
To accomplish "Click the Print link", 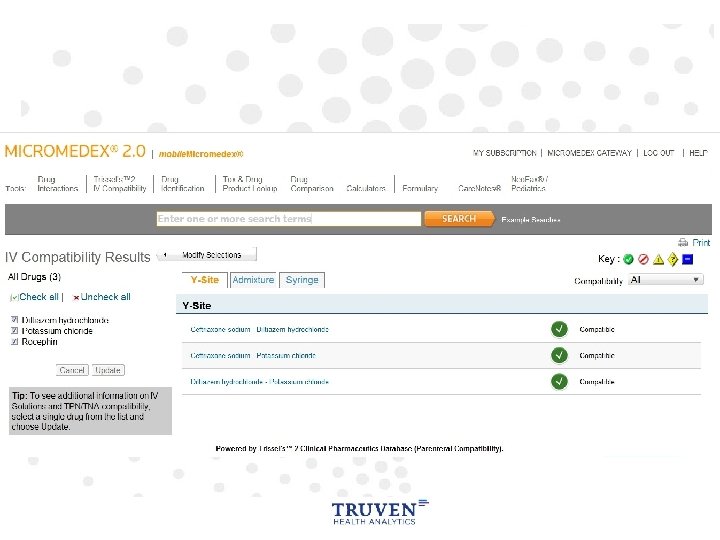I will 701,242.
